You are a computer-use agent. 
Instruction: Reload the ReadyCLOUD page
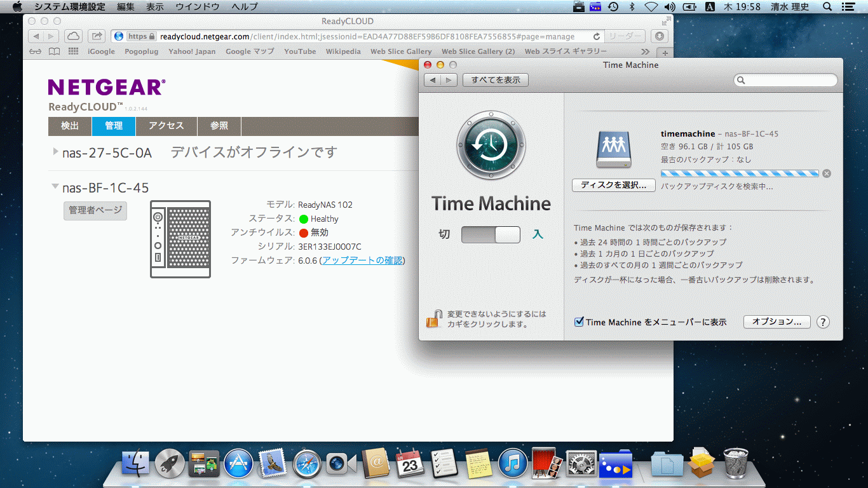(x=596, y=37)
